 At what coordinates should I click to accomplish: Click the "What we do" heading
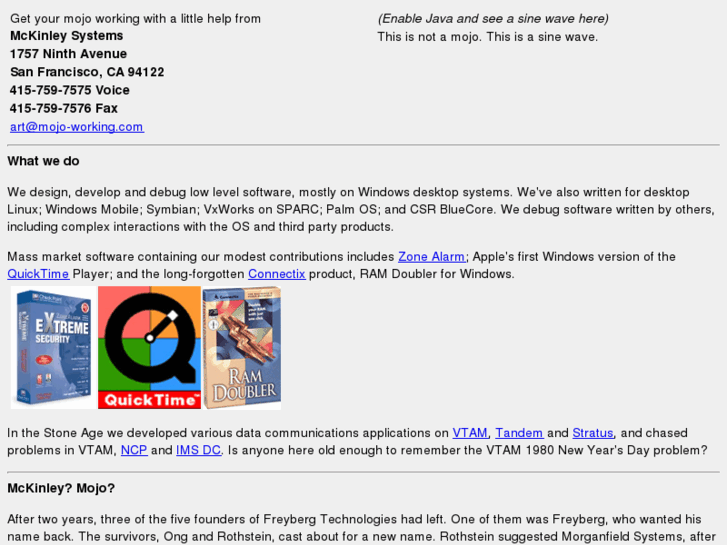click(x=44, y=161)
